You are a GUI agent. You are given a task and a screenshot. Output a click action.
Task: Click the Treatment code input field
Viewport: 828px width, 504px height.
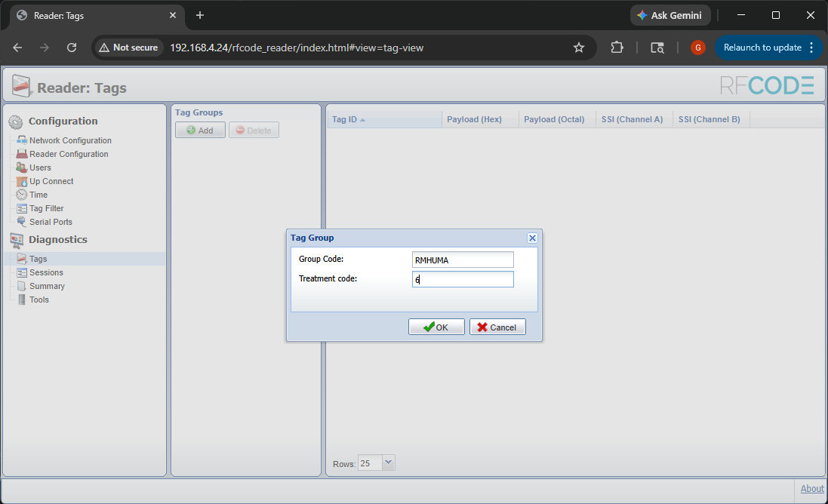tap(463, 279)
